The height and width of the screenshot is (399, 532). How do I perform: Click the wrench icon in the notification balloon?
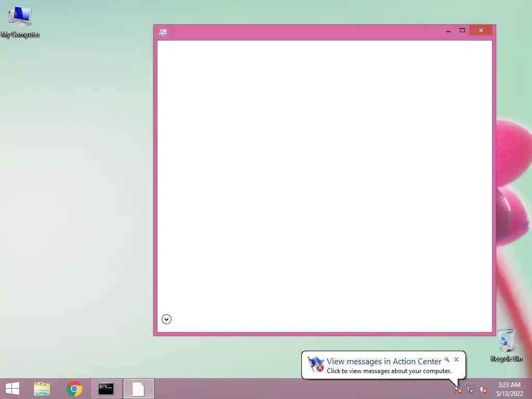tap(447, 360)
